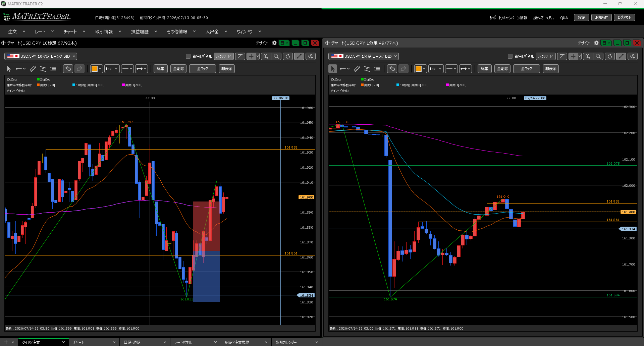Select the Fibonacci lines tool in the 10秒足 chart
The image size is (644, 346).
coord(43,69)
